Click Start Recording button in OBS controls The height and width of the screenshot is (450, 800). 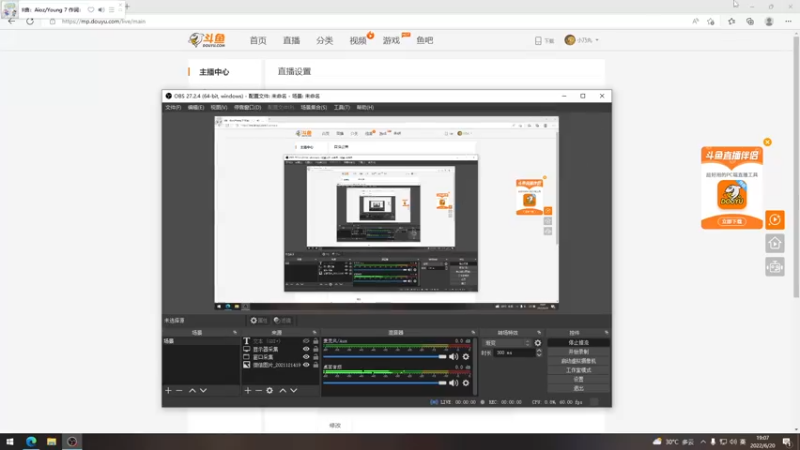click(x=578, y=352)
